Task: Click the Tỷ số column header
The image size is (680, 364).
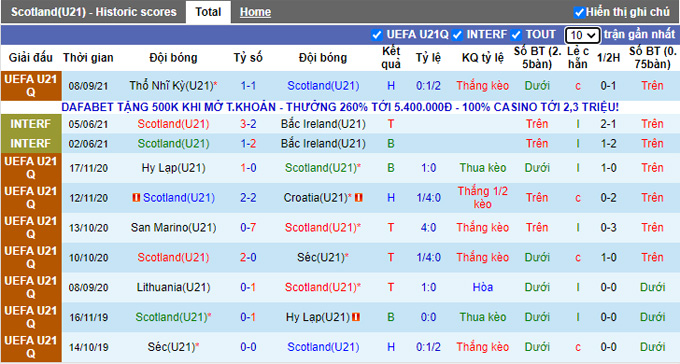Action: [248, 58]
